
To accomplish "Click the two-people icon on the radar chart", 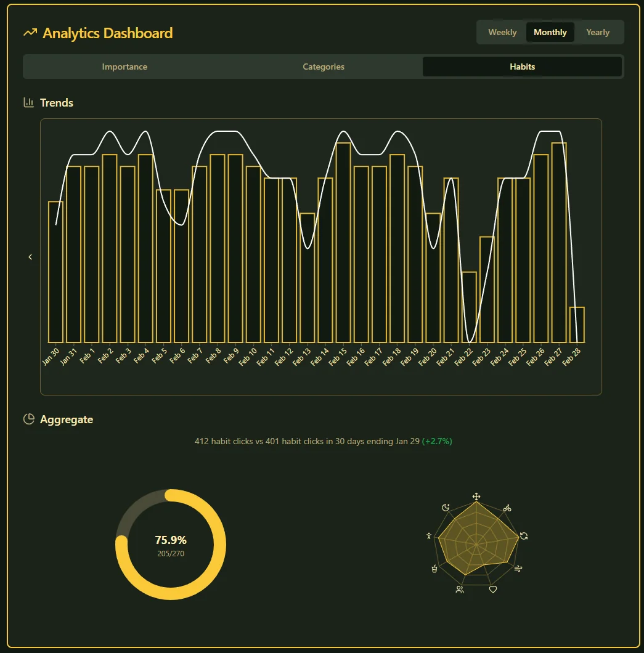I will [460, 590].
